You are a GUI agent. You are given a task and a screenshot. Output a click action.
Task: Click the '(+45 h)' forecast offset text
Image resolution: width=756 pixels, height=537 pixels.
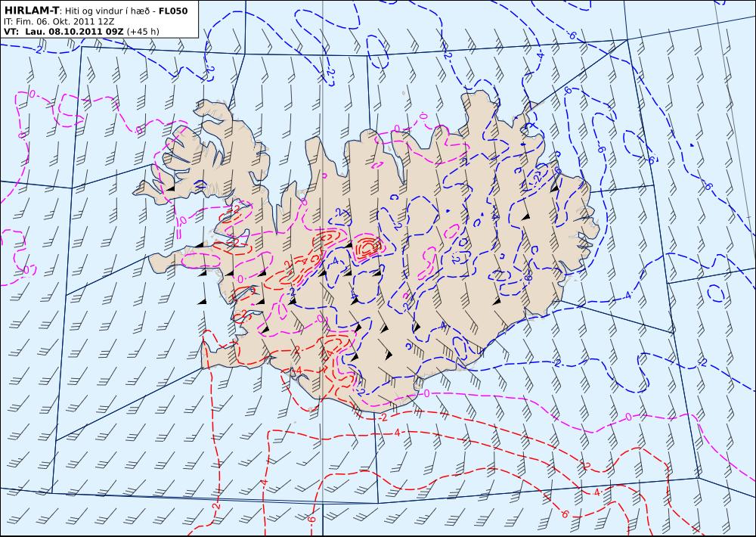click(143, 32)
